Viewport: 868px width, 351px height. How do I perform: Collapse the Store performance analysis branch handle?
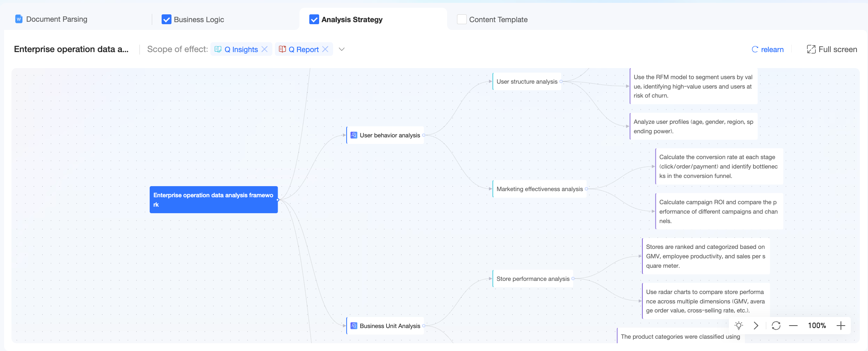tap(573, 279)
